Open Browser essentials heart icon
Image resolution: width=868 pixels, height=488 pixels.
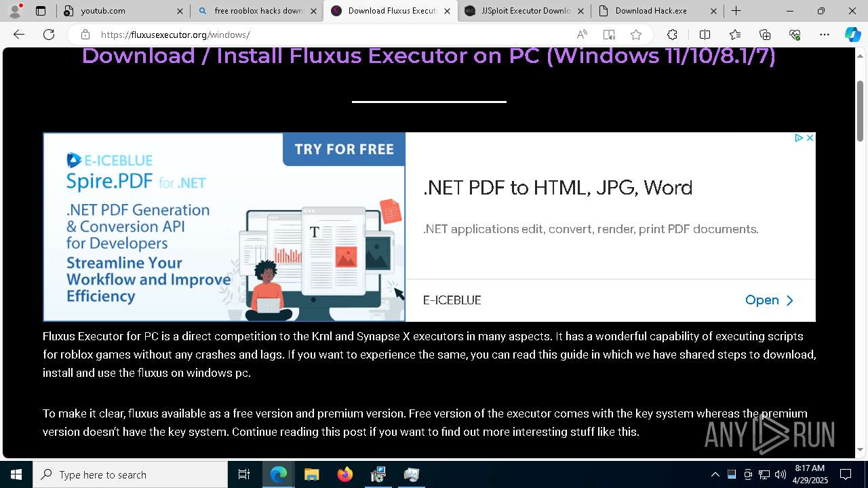[795, 35]
